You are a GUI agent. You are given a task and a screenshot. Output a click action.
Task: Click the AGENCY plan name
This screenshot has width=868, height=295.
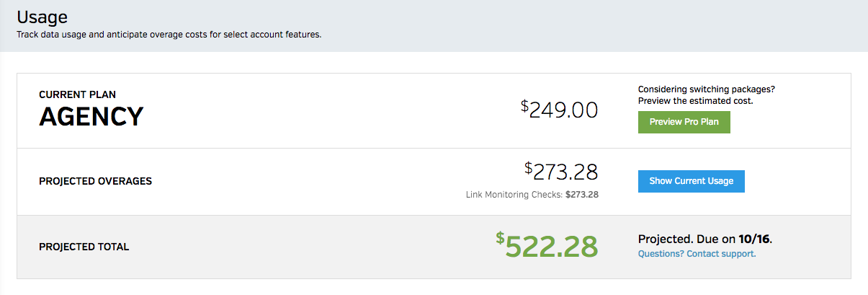(91, 117)
